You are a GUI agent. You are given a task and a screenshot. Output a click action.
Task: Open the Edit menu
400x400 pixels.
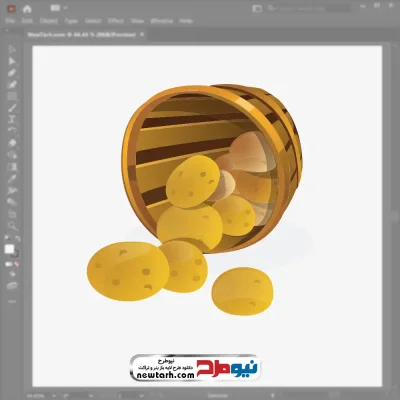[27, 21]
